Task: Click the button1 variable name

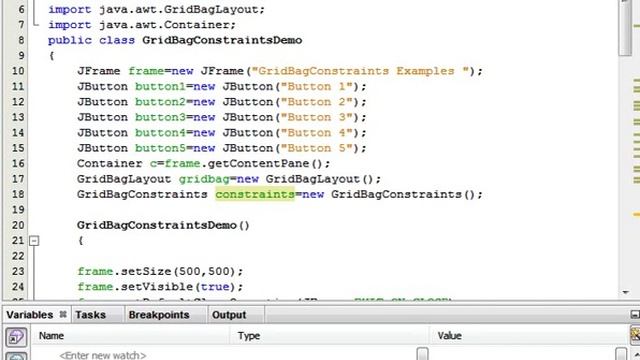Action: click(x=160, y=87)
